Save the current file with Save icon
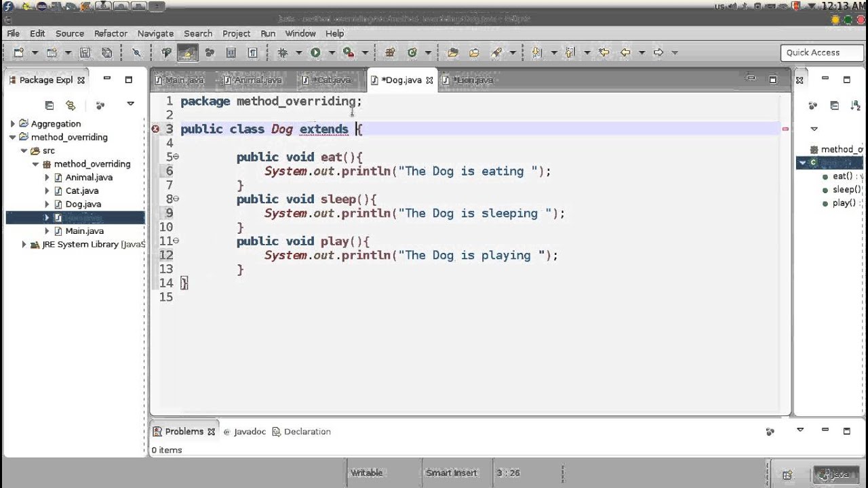 coord(85,52)
